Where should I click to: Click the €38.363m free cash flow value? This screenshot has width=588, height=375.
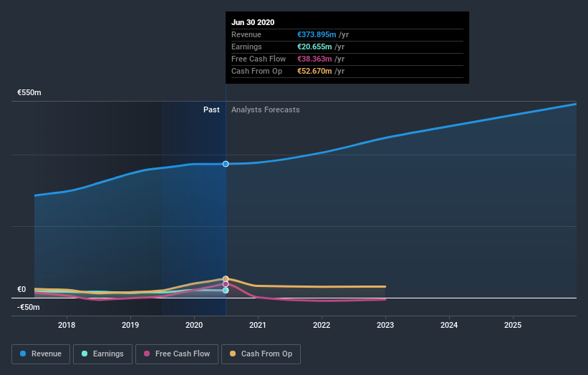(x=314, y=59)
